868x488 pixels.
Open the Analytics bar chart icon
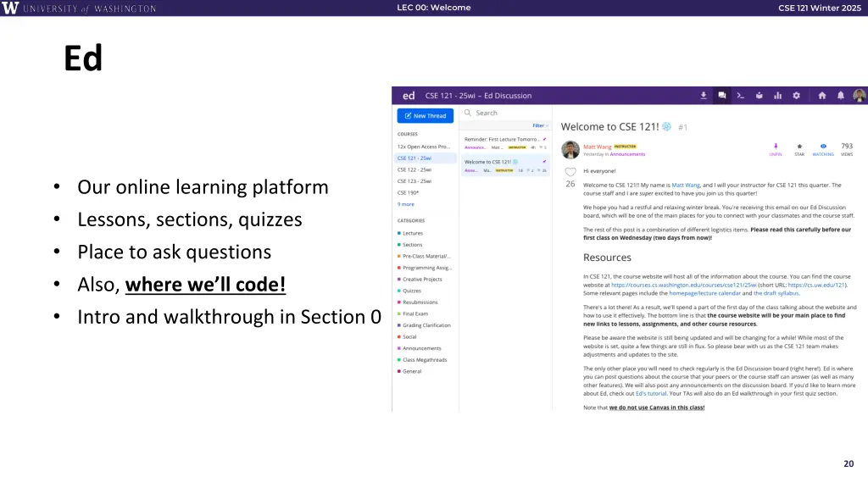pos(778,96)
